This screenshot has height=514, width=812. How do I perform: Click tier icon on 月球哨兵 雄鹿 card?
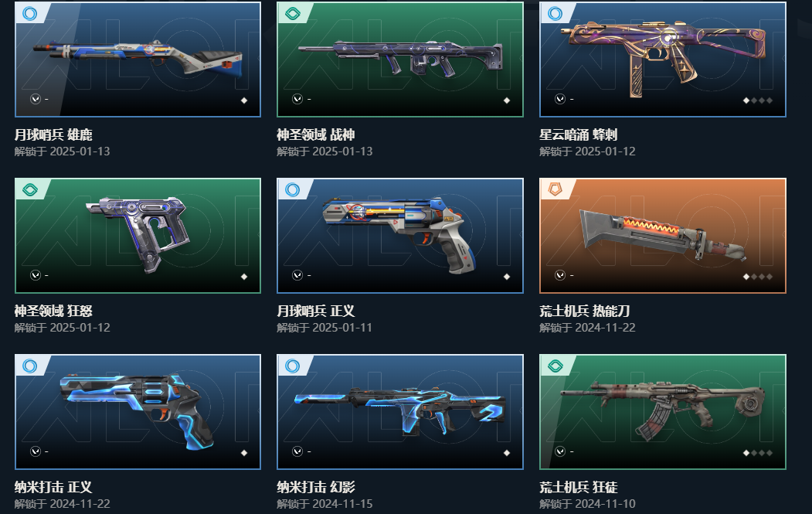pyautogui.click(x=30, y=13)
